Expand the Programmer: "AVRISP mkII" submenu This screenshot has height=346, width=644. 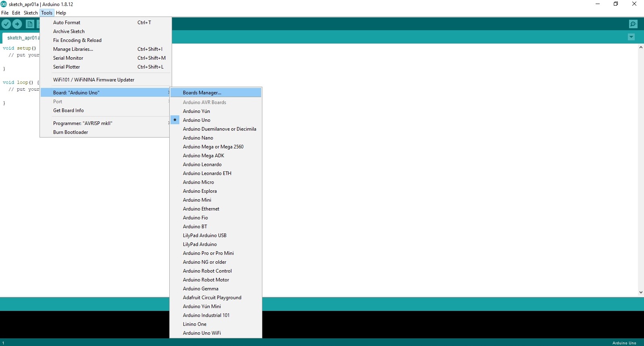106,123
